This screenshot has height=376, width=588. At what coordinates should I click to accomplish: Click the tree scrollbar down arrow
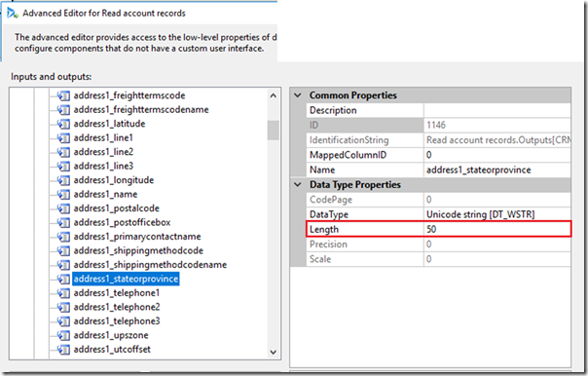click(x=273, y=352)
